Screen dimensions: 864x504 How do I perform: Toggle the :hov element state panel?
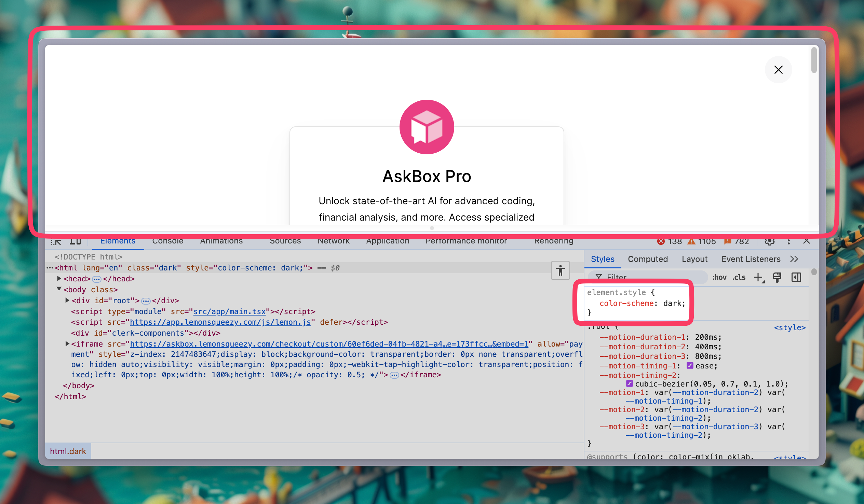pyautogui.click(x=719, y=277)
